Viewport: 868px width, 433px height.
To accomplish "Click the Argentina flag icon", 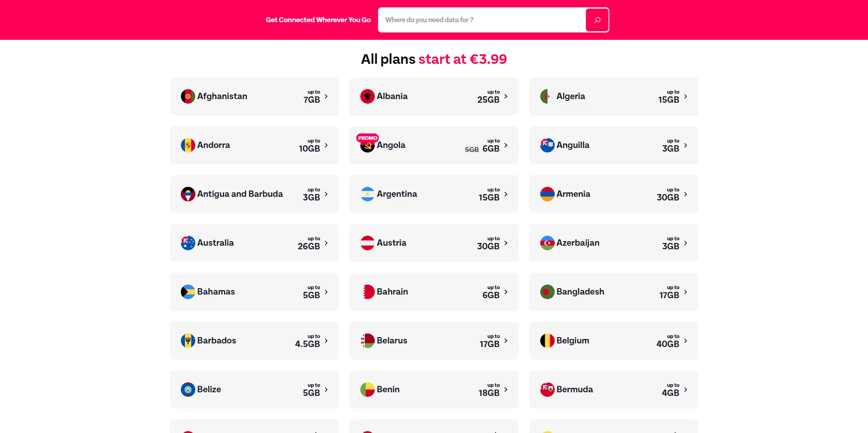I will pyautogui.click(x=368, y=194).
